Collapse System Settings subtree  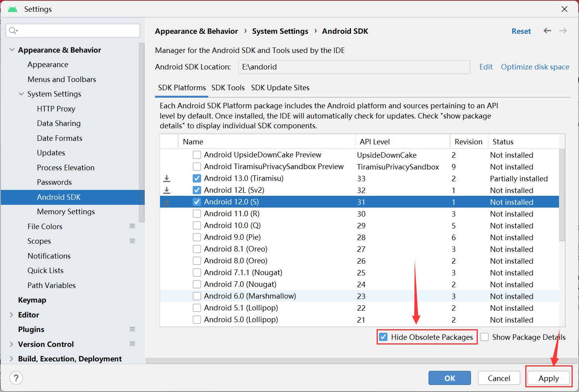pyautogui.click(x=21, y=94)
